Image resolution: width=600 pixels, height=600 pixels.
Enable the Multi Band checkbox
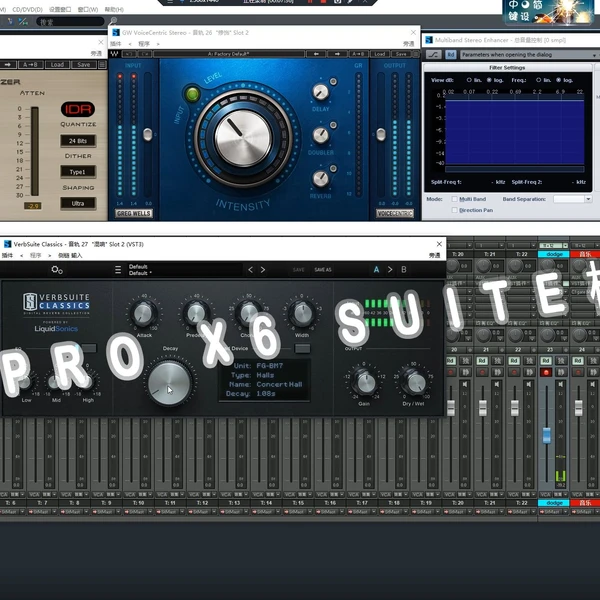pos(454,199)
